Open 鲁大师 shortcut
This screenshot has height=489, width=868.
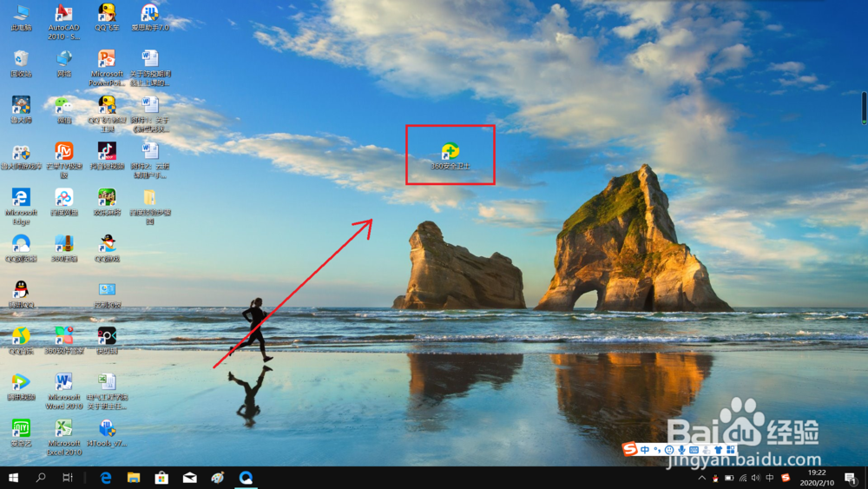(x=21, y=109)
